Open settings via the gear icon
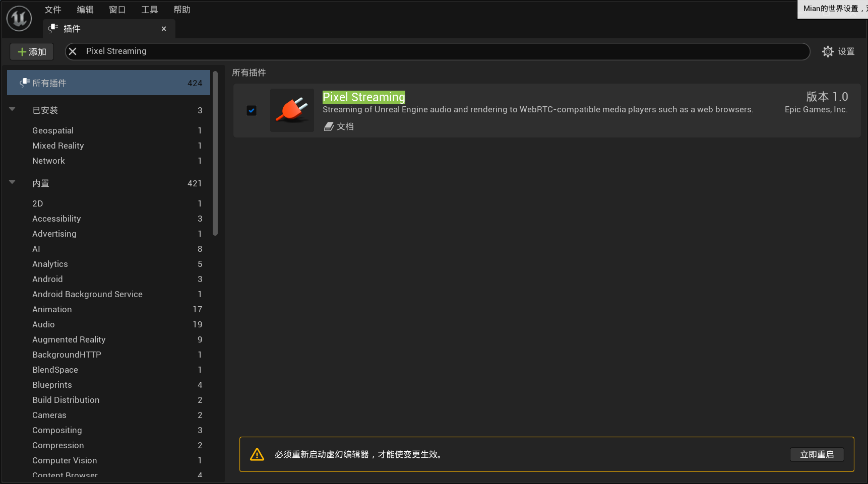This screenshot has width=868, height=484. click(828, 51)
